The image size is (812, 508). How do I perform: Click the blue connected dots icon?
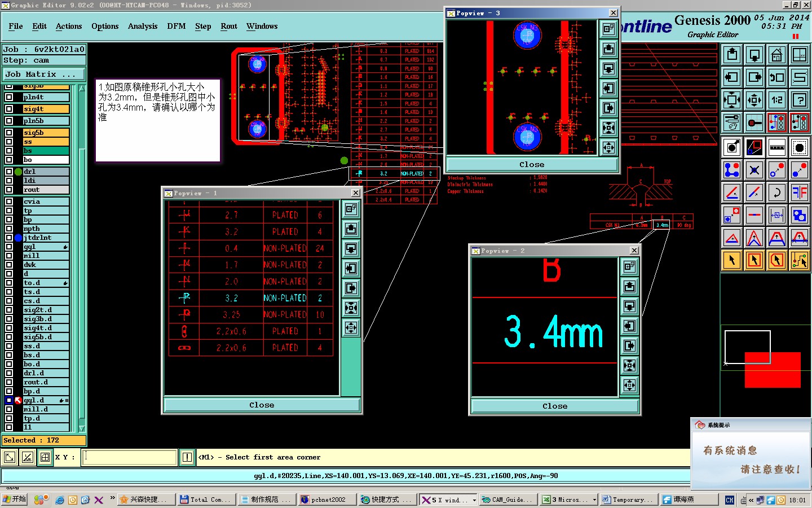pyautogui.click(x=732, y=170)
